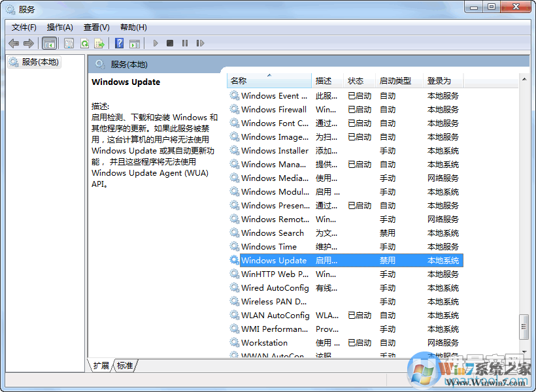Click the scroll-up arrow of service list
Viewport: 536px width, 392px height.
pyautogui.click(x=524, y=79)
